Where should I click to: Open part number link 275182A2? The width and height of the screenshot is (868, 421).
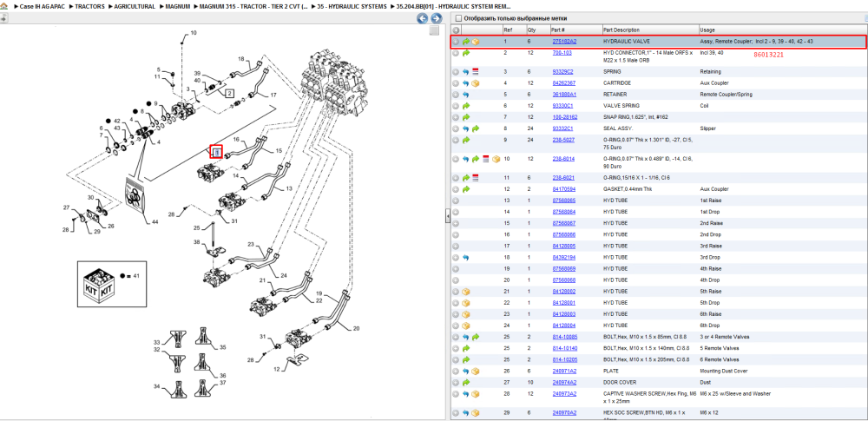tap(564, 42)
